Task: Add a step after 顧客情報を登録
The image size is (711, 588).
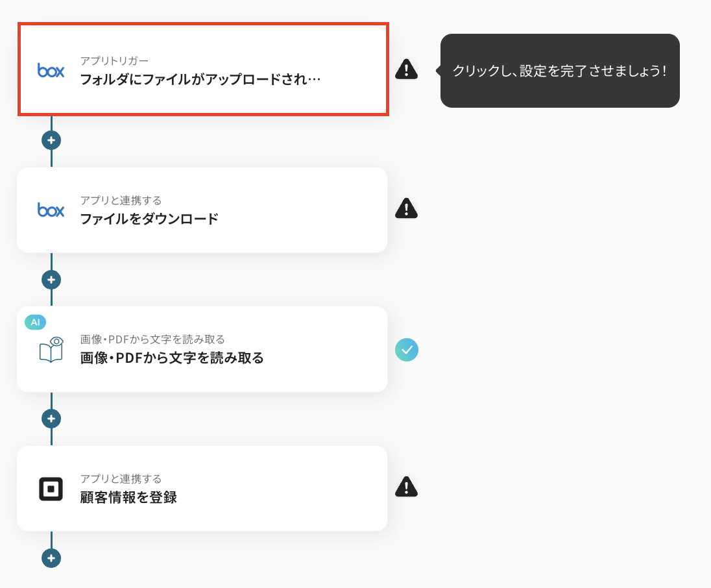Action: [51, 557]
